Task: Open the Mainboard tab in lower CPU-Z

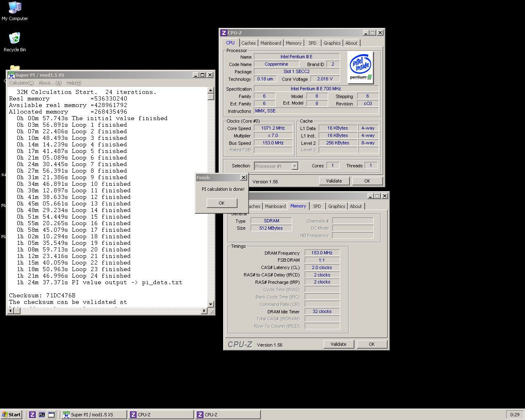Action: (x=275, y=206)
